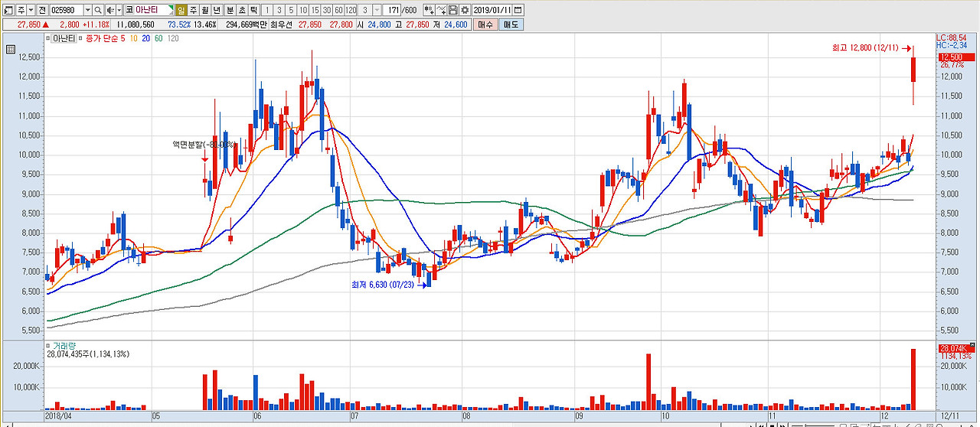The height and width of the screenshot is (427, 980).
Task: Click the 종가 단순 5 moving average label
Action: 105,39
